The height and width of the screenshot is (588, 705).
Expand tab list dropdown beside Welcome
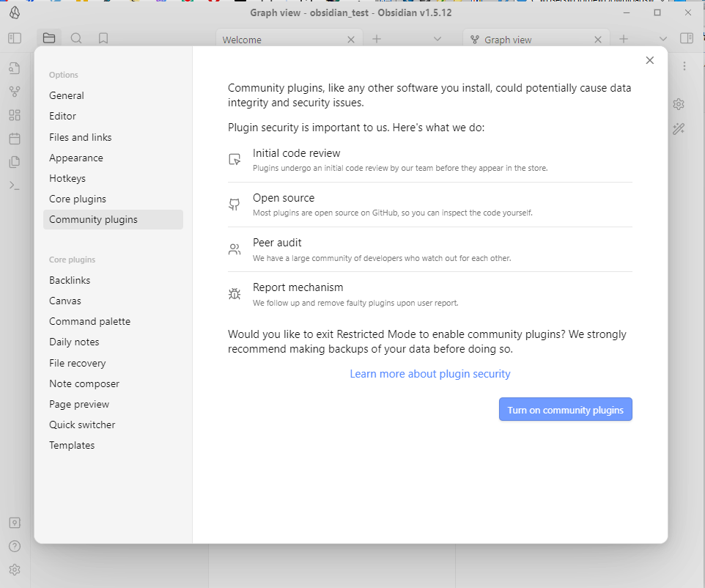click(x=438, y=39)
